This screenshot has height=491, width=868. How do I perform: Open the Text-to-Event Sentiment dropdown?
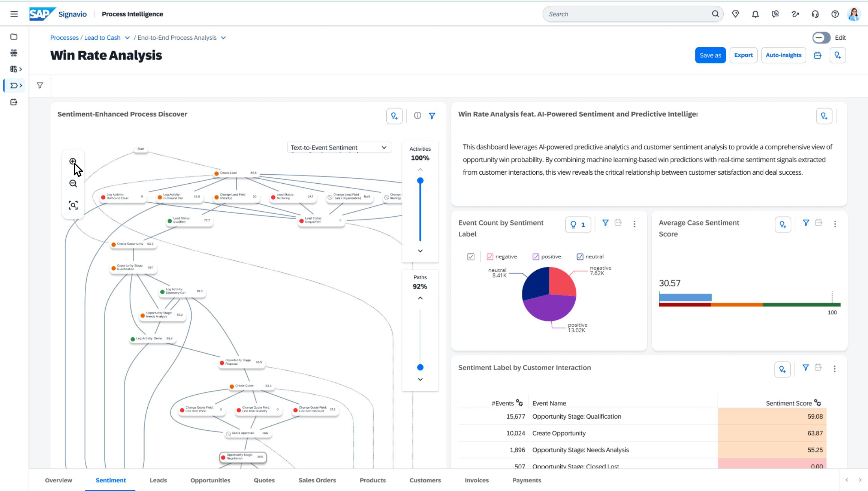tap(339, 147)
